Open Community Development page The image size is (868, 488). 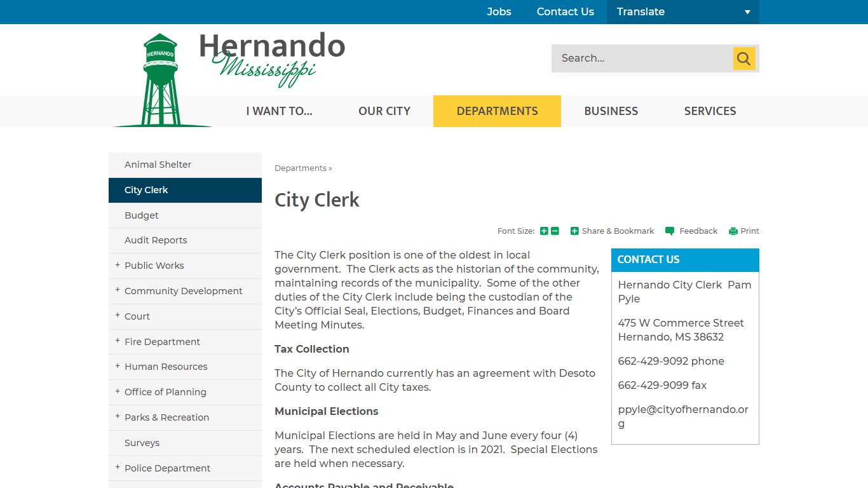[x=184, y=291]
